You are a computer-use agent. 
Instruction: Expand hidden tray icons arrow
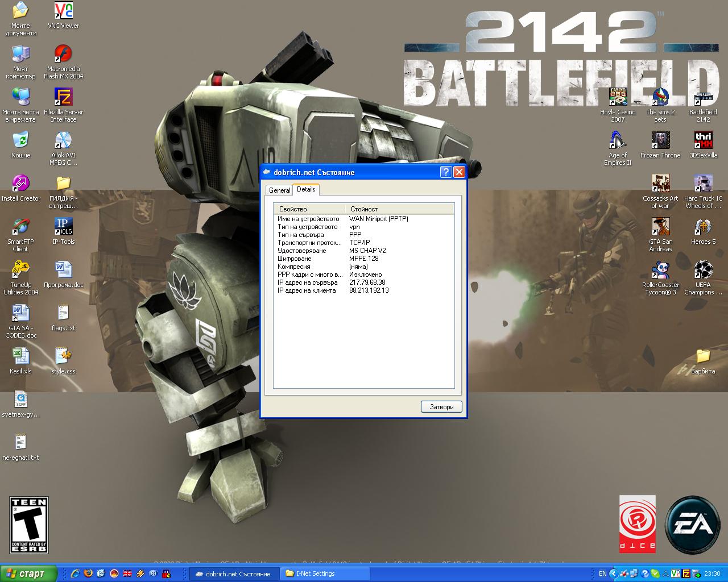(x=614, y=574)
